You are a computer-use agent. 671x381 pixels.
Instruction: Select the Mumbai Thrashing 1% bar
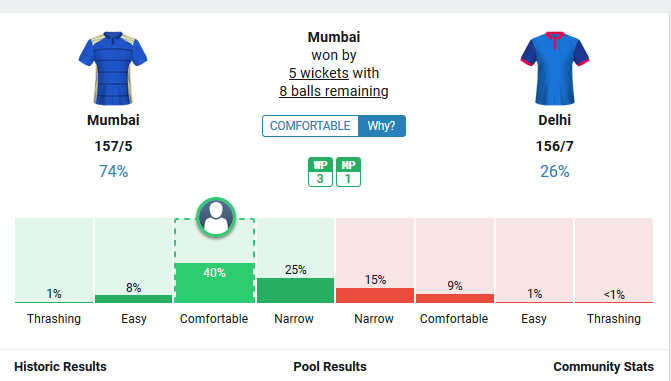pos(54,260)
